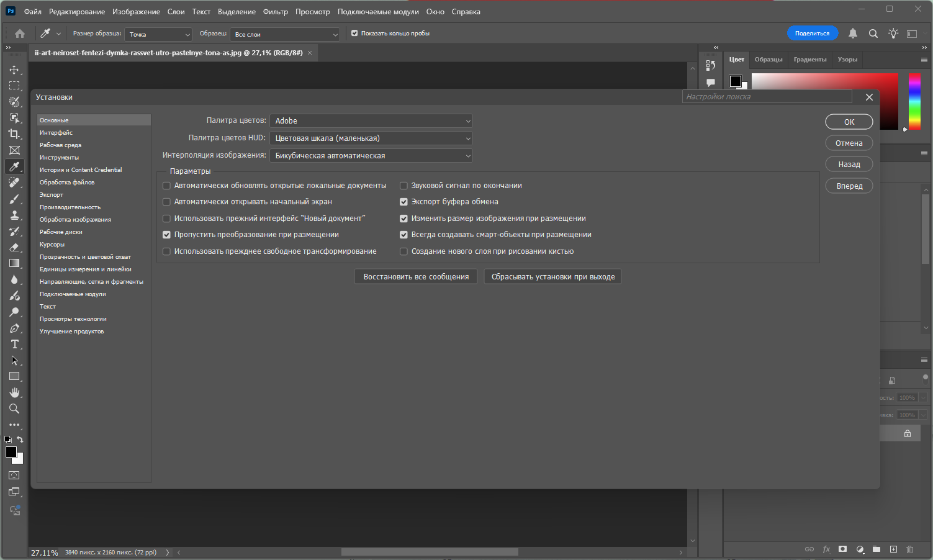Open Интерполяция изображения dropdown
Image resolution: width=933 pixels, height=560 pixels.
371,156
